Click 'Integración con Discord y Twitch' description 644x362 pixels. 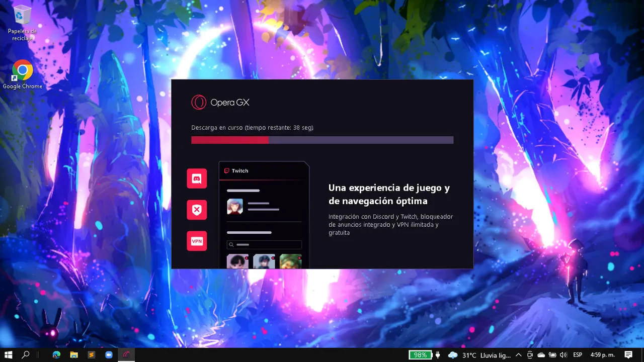[391, 225]
